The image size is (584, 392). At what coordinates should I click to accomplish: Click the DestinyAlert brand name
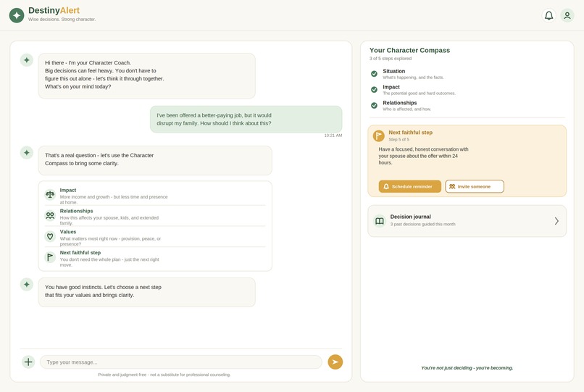click(54, 10)
